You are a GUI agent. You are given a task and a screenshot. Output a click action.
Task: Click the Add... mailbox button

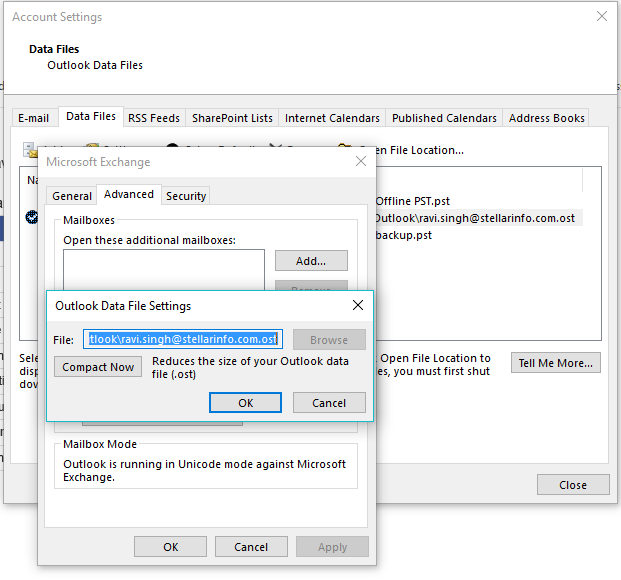coord(311,261)
